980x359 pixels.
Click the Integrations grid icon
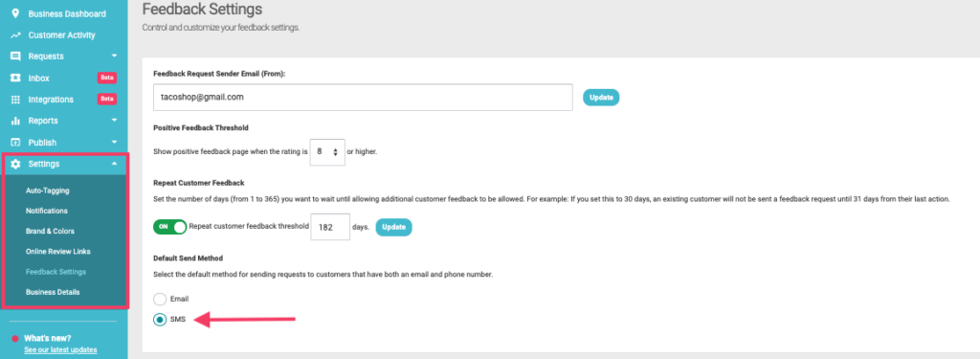pos(15,100)
